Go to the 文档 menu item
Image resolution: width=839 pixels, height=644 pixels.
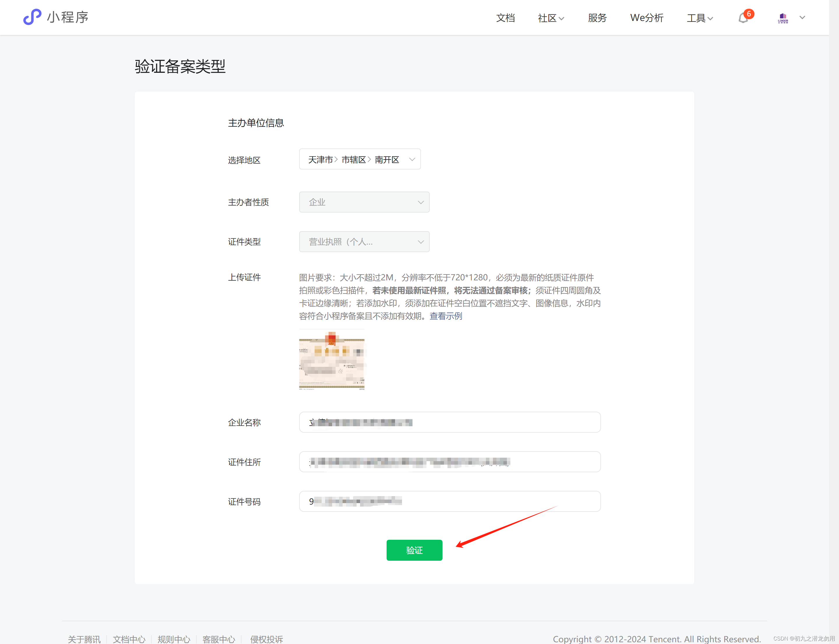pos(505,18)
